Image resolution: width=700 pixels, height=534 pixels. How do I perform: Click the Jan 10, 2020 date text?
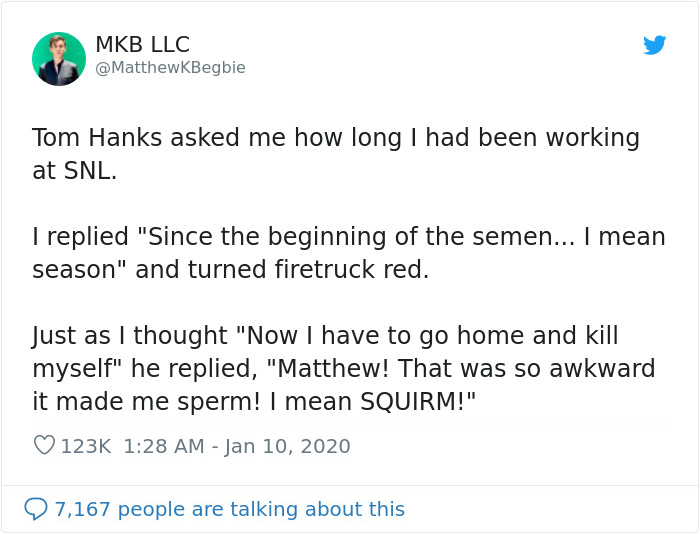(287, 446)
